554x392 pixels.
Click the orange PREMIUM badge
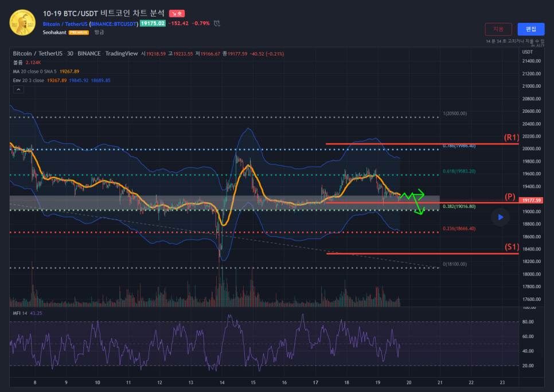(79, 33)
